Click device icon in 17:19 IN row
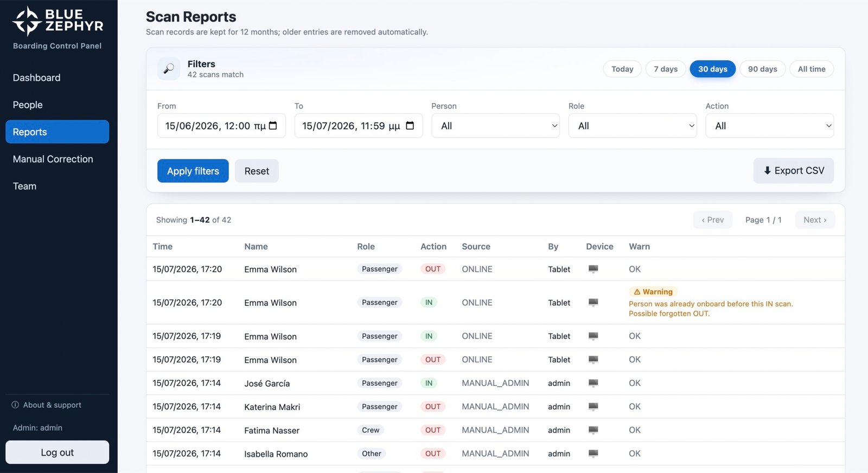 pyautogui.click(x=593, y=336)
